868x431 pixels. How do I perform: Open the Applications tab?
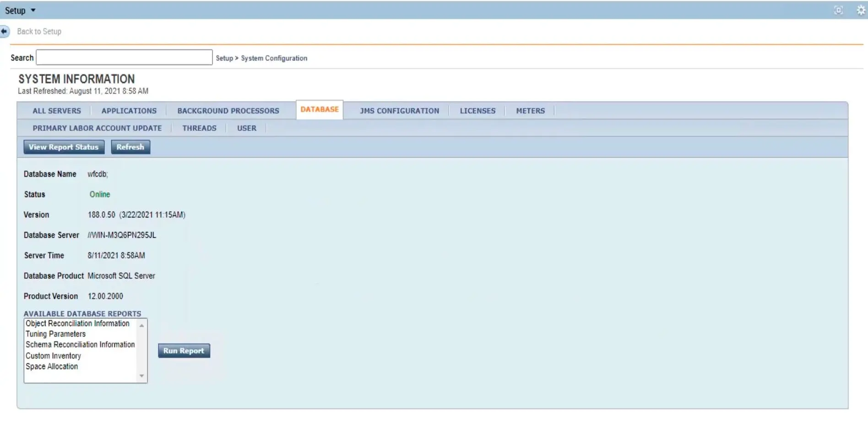coord(129,111)
